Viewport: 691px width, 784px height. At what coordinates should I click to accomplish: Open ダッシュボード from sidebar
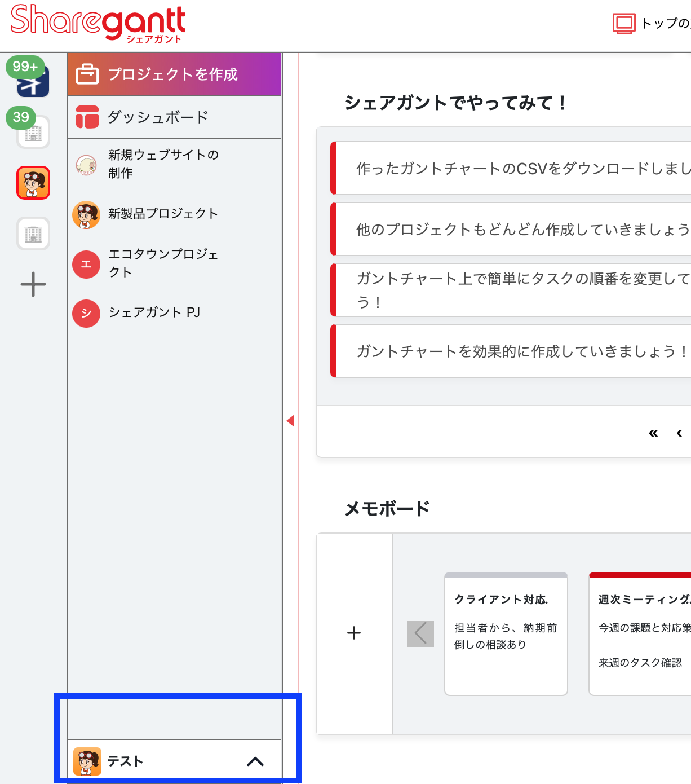158,117
